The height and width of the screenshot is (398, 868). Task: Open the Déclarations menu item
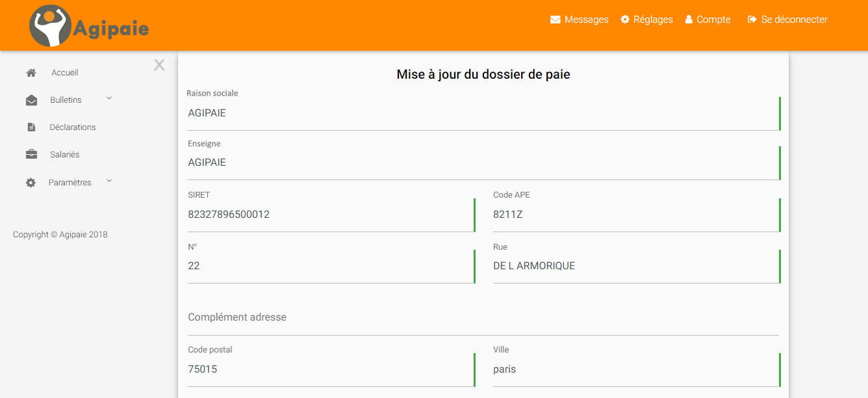coord(73,127)
